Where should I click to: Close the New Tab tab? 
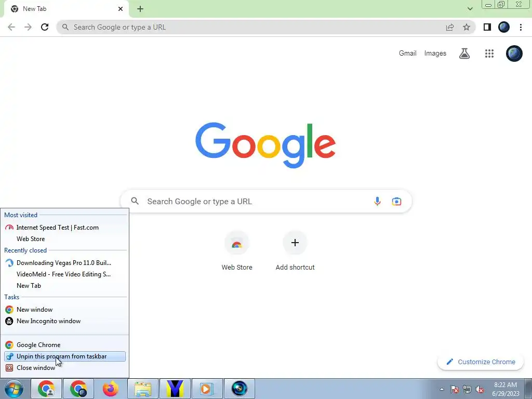coord(121,9)
